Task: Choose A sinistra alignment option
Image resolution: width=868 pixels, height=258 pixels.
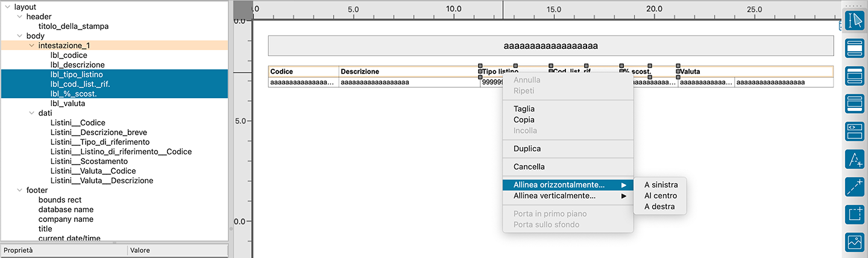Action: 661,185
